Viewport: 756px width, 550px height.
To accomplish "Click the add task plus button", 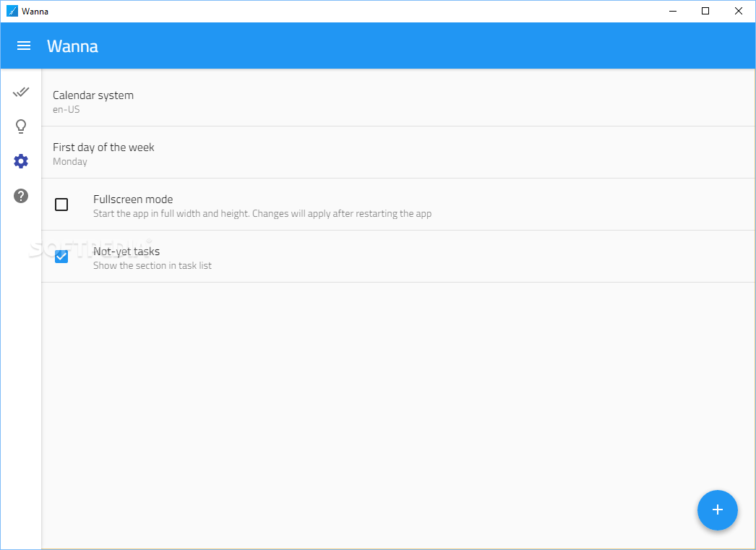I will pos(718,510).
